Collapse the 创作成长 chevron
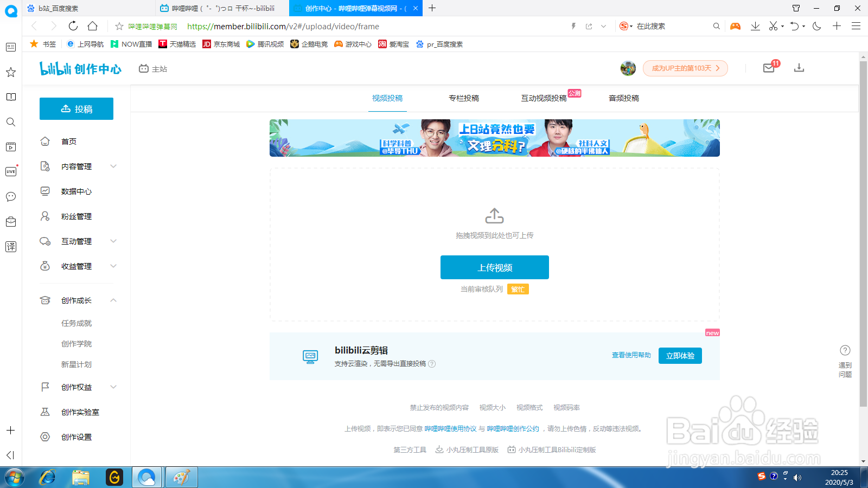Screen dimensions: 868x488 pos(113,300)
